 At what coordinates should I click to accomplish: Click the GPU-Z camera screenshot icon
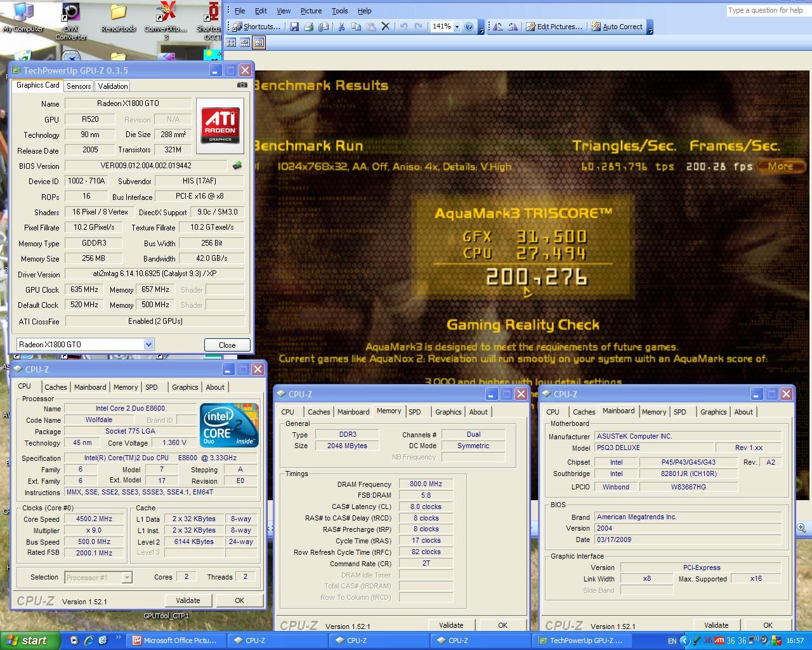[x=242, y=85]
